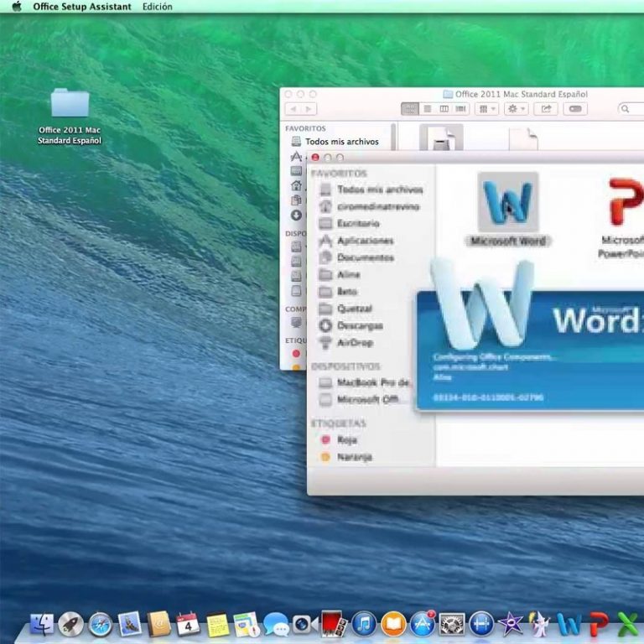Open Office 2011 Mac Standard Español desktop folder

point(70,103)
